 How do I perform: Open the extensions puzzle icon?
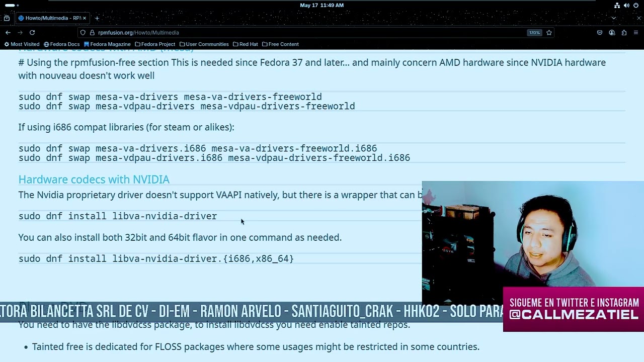[x=624, y=33]
